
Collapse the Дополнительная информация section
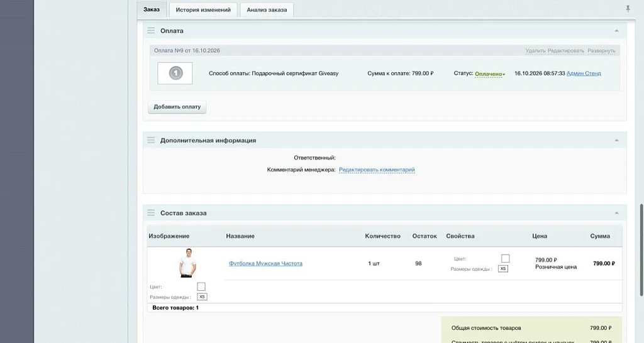click(616, 140)
